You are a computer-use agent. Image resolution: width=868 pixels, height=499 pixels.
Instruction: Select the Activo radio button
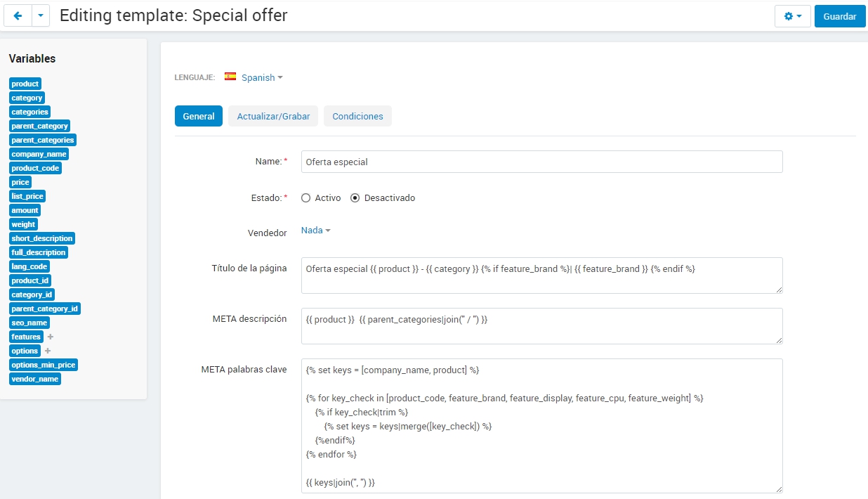(x=305, y=198)
